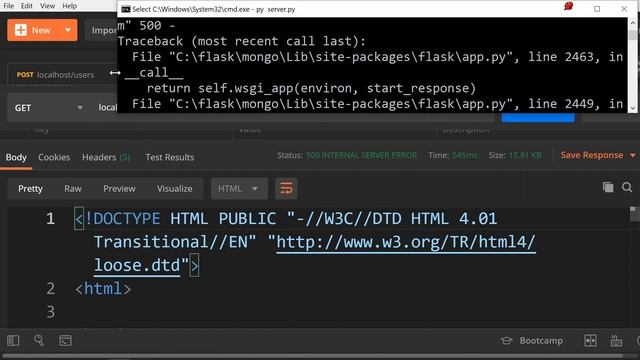Screen dimensions: 640x360
Task: Open the Edit menu in Postman
Action: [x=27, y=6]
